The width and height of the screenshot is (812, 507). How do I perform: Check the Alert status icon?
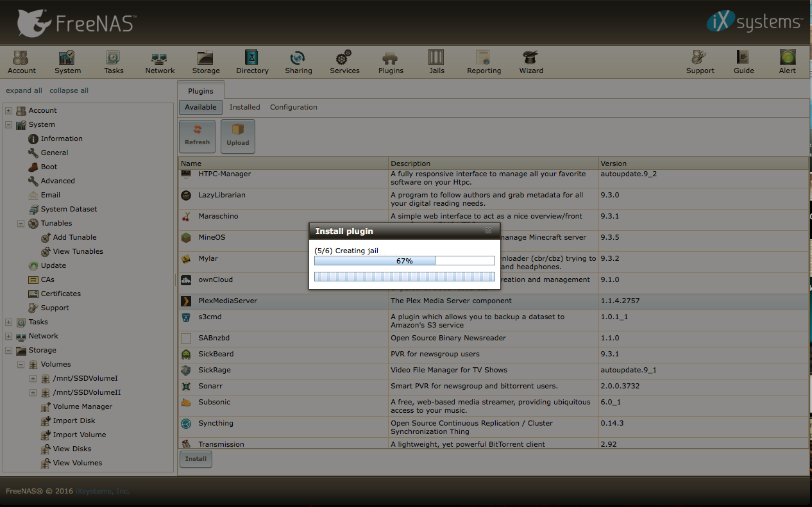[x=788, y=62]
